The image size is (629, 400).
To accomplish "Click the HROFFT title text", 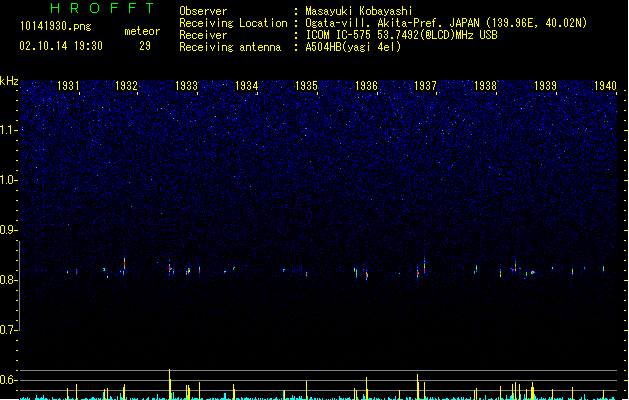I will pyautogui.click(x=103, y=8).
